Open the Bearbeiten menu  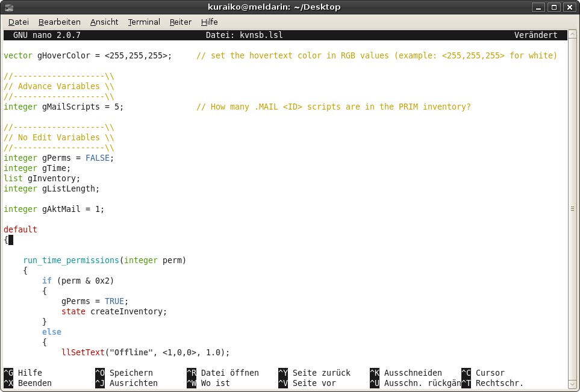point(59,22)
